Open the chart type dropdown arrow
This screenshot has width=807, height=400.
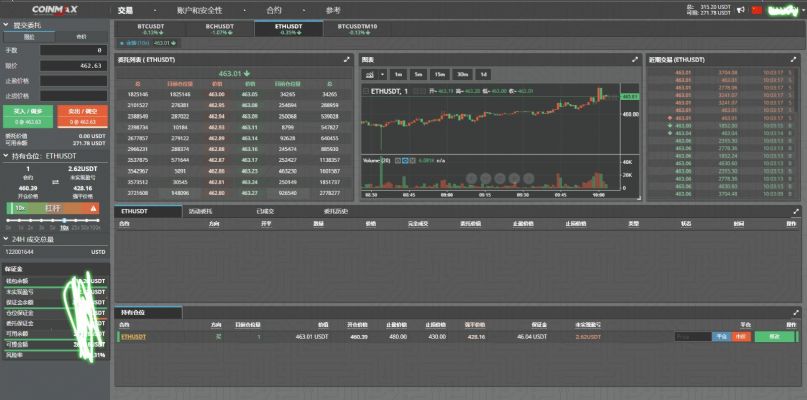(382, 74)
